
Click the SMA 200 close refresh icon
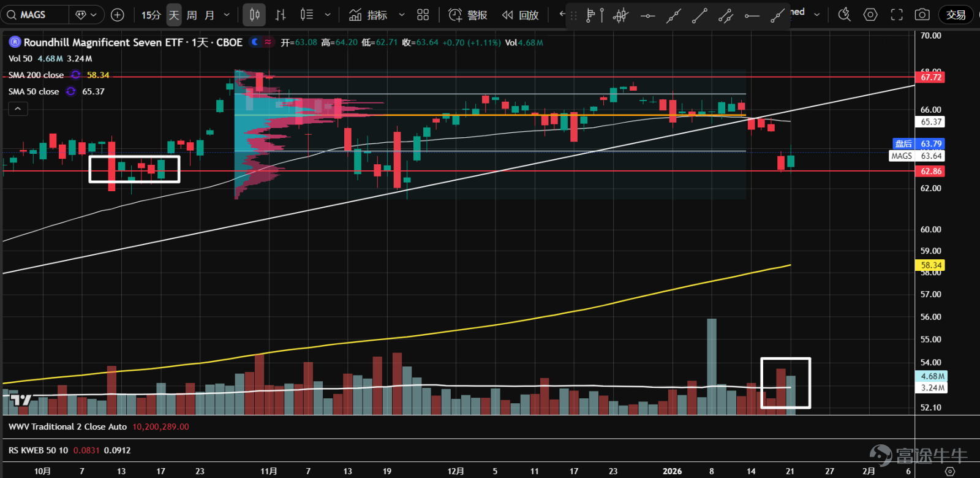[75, 75]
